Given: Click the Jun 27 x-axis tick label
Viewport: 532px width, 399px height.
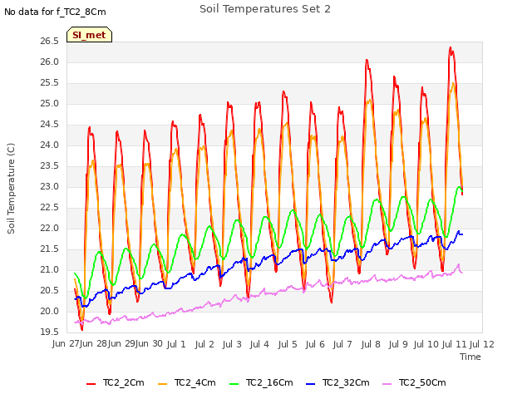Looking at the screenshot, I should coord(66,343).
